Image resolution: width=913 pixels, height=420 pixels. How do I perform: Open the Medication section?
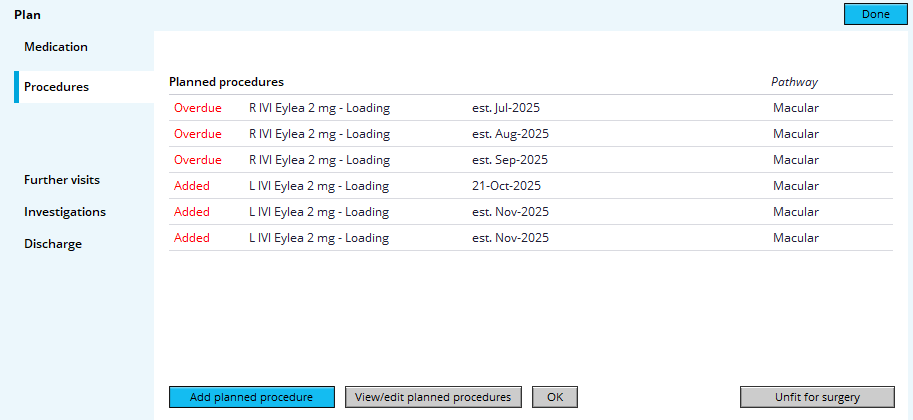(56, 47)
